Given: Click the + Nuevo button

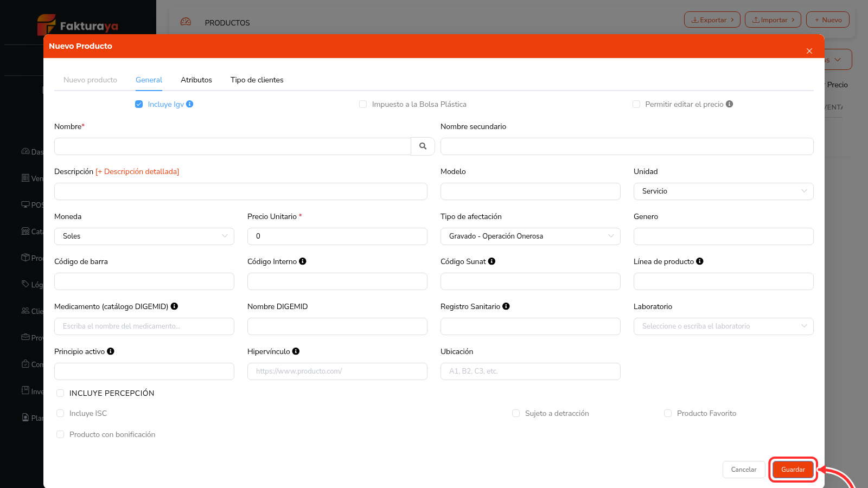Looking at the screenshot, I should [x=828, y=20].
